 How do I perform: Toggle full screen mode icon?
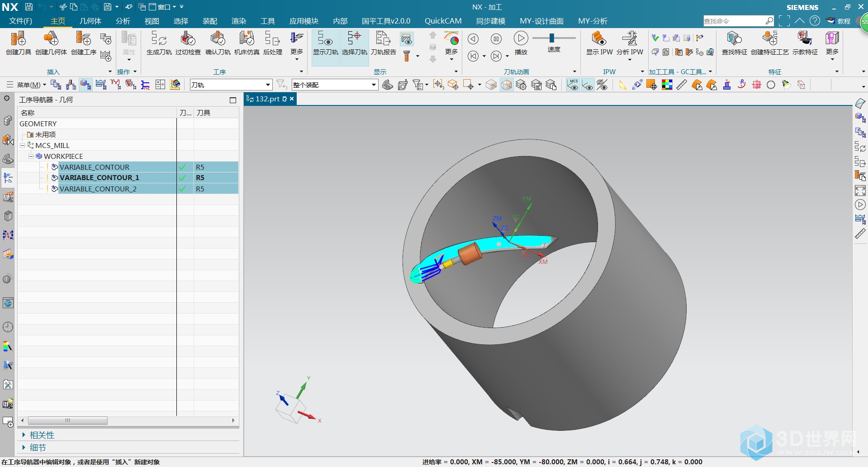click(x=784, y=21)
